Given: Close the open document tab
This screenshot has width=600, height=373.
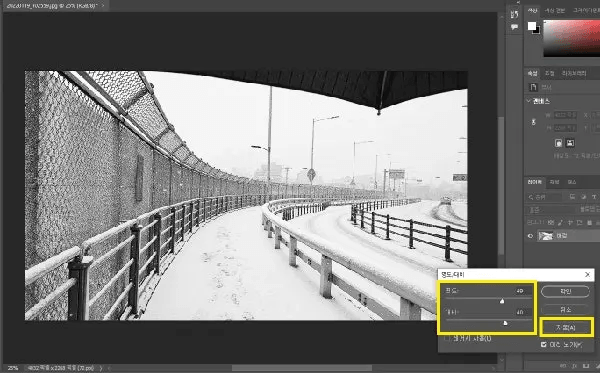Looking at the screenshot, I should [103, 5].
